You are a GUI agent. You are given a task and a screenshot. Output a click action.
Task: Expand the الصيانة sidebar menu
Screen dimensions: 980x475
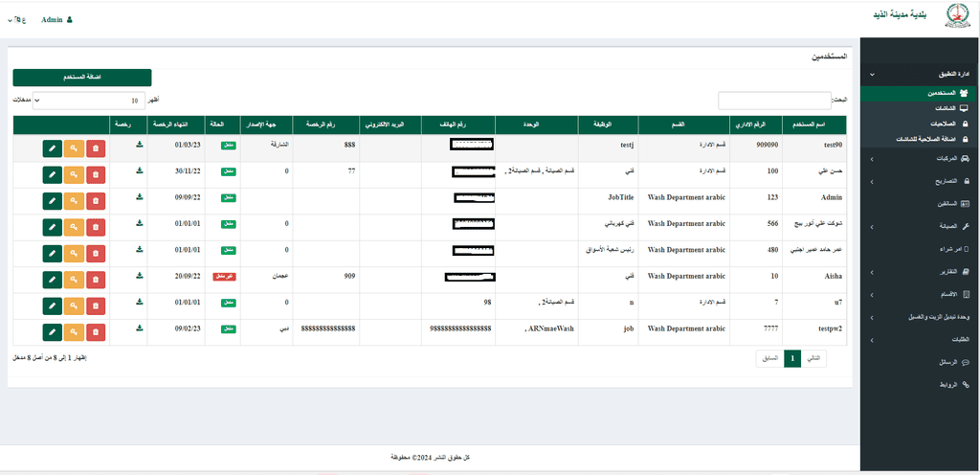[x=920, y=226]
